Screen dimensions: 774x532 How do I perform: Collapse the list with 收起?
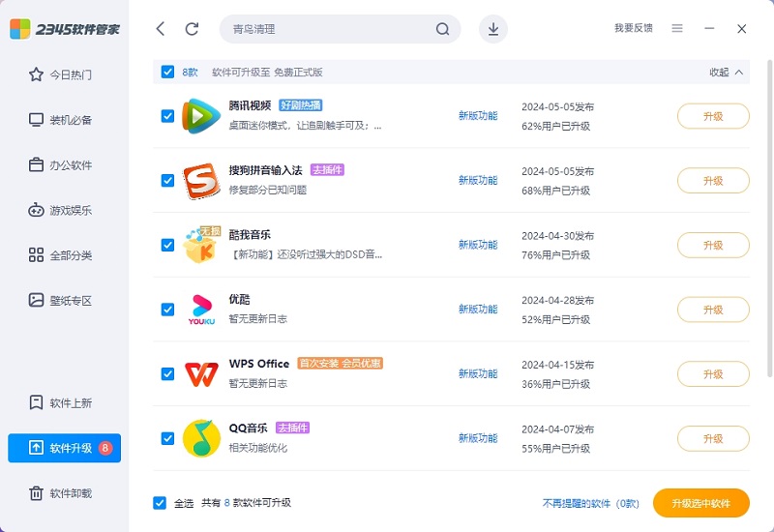click(727, 72)
